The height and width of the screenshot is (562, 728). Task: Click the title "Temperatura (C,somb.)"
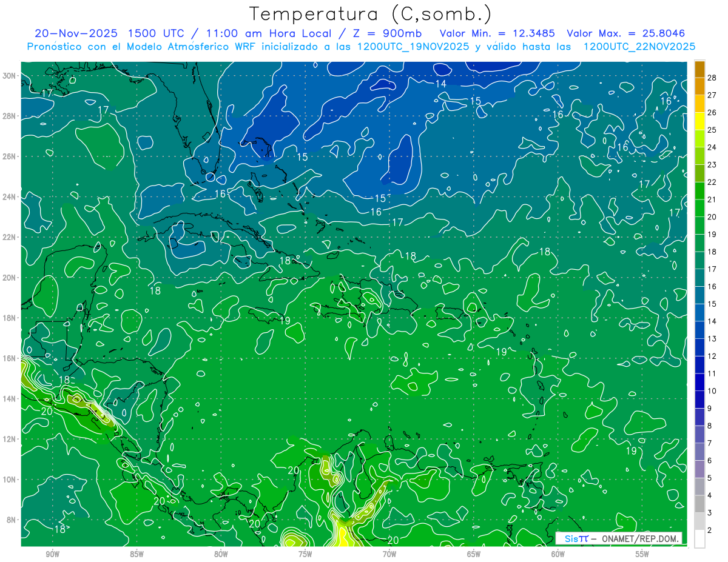pos(371,14)
